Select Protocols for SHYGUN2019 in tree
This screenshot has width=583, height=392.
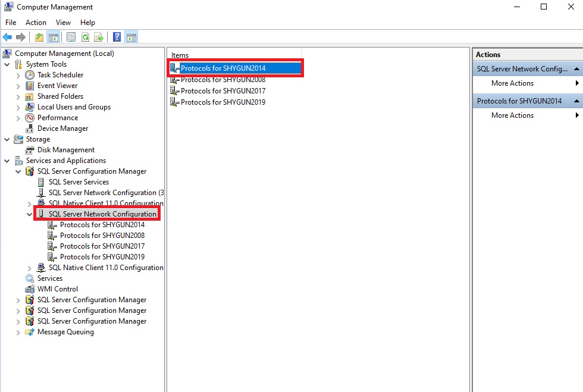pyautogui.click(x=102, y=257)
